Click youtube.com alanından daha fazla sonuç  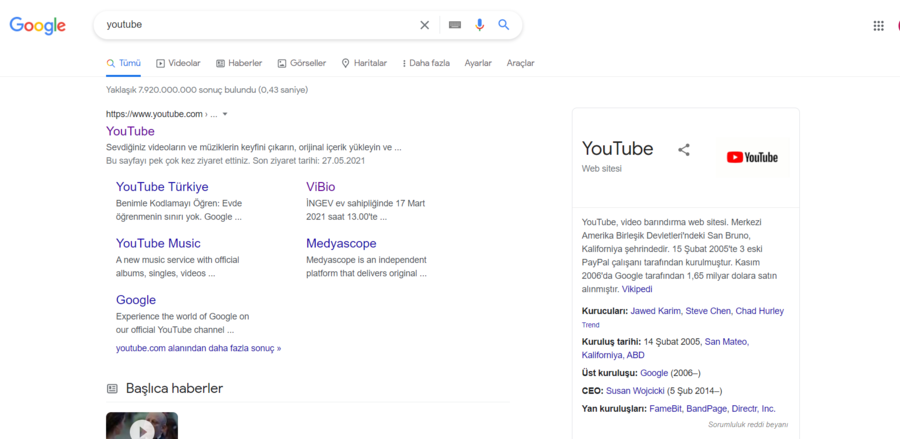(199, 348)
